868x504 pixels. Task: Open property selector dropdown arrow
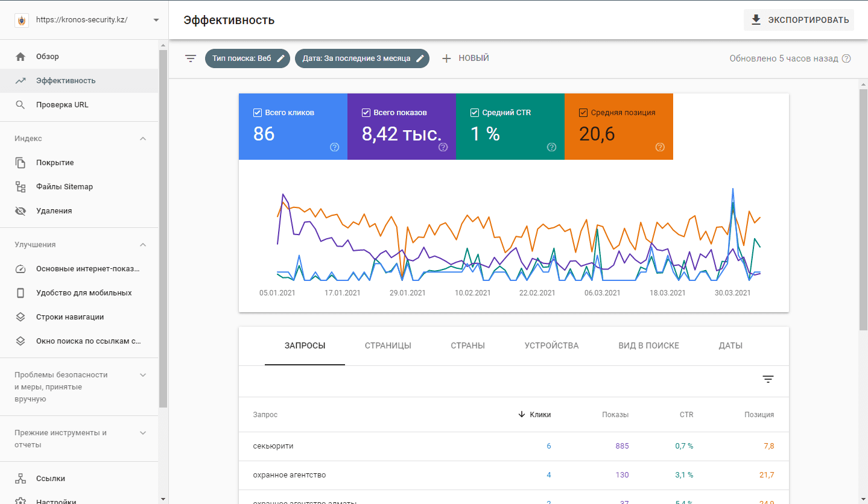point(156,20)
